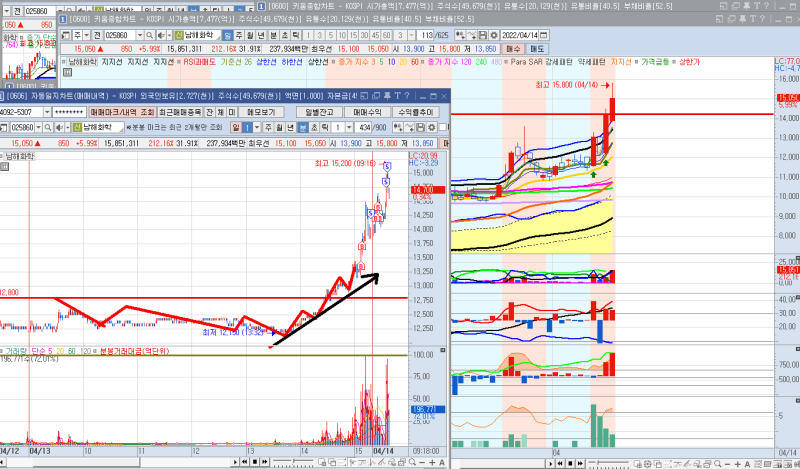Click the T text icon in 자동일지차트 title bar

pos(397,95)
